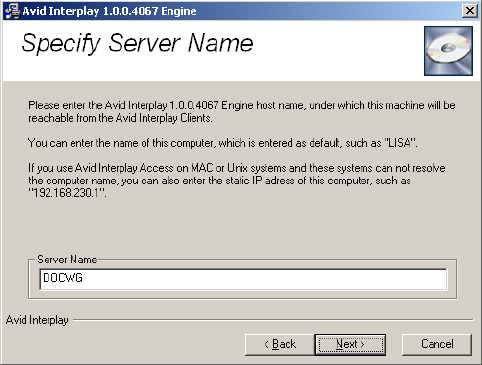Screen dimensions: 482x365
Task: Close the Avid Interplay Engine installer window
Action: pyautogui.click(x=470, y=11)
